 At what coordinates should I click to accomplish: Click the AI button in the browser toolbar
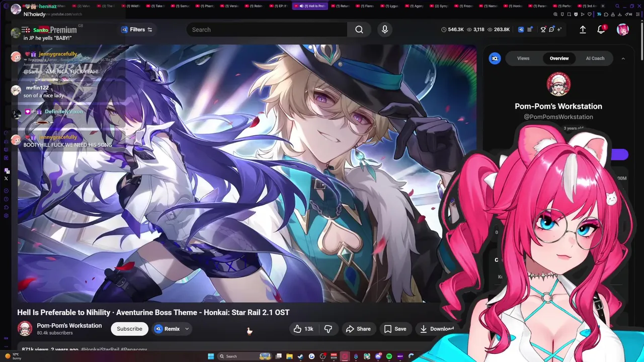(x=629, y=14)
